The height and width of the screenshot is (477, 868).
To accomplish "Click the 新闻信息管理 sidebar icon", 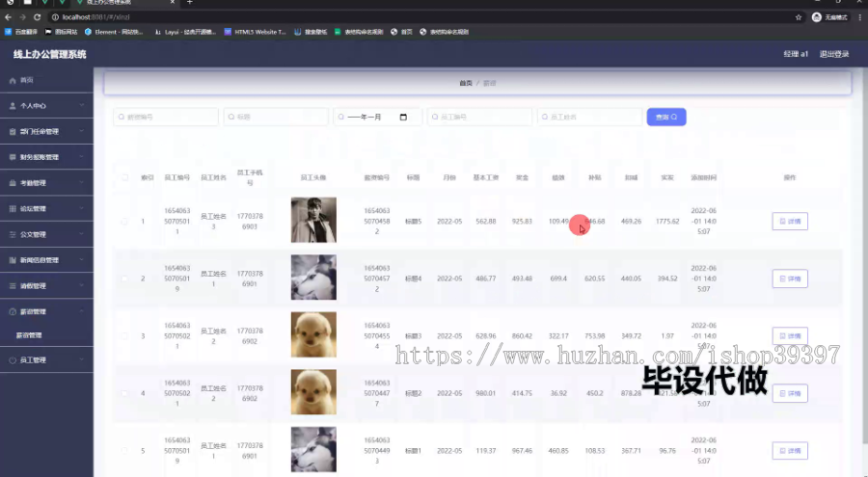I will coord(13,260).
